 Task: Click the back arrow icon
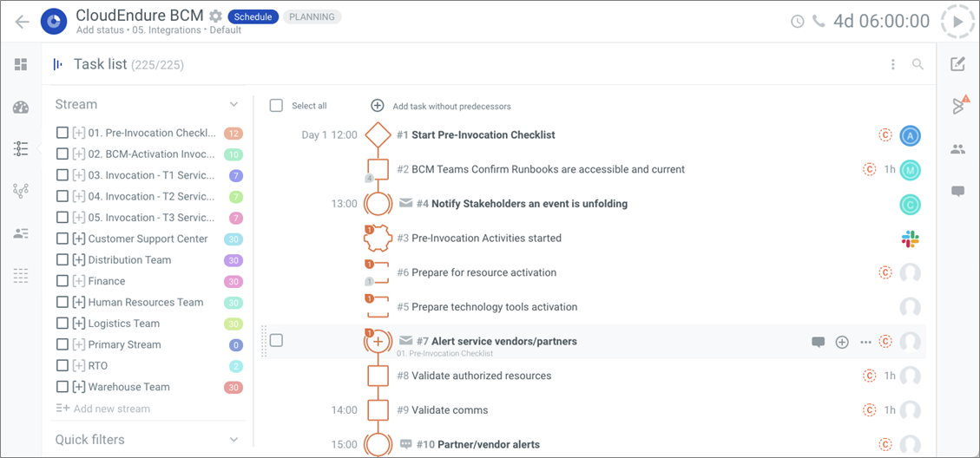23,22
